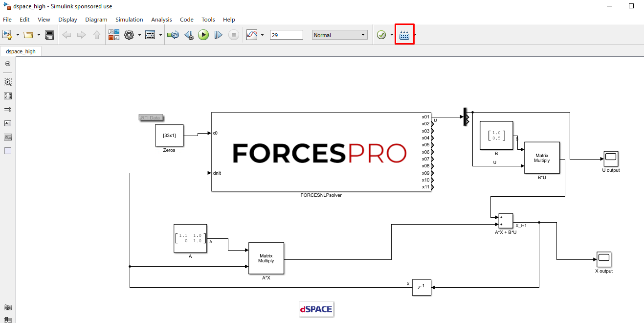Open the Library Browser icon

click(113, 35)
